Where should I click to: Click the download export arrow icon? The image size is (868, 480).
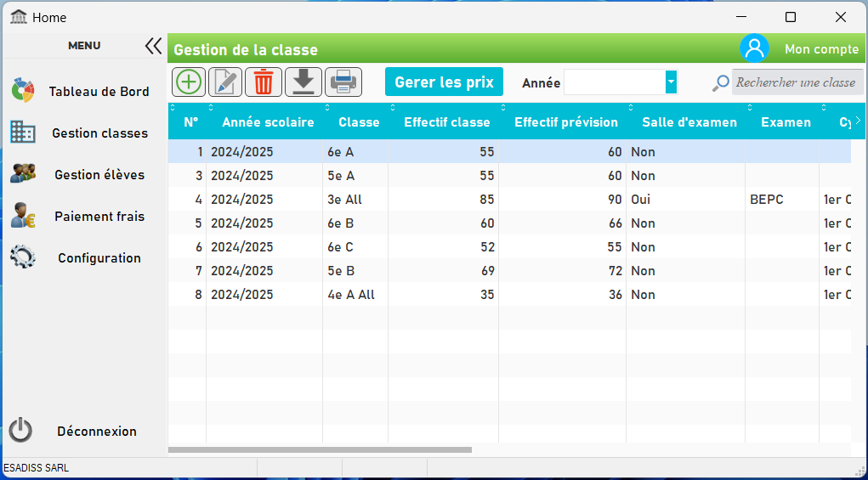(x=304, y=82)
